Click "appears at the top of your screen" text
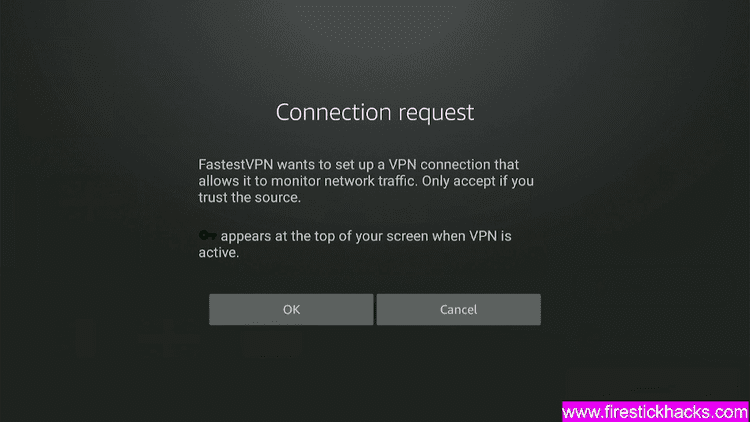This screenshot has width=750, height=422. coord(324,236)
